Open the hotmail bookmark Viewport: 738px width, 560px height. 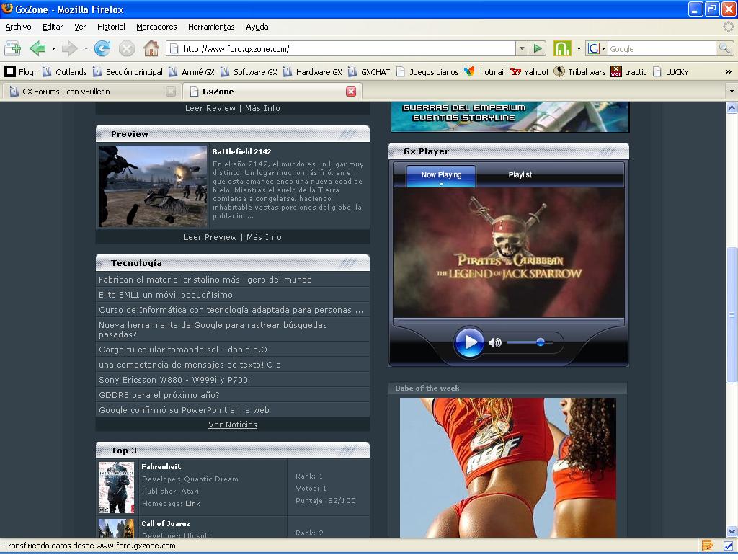[x=484, y=72]
